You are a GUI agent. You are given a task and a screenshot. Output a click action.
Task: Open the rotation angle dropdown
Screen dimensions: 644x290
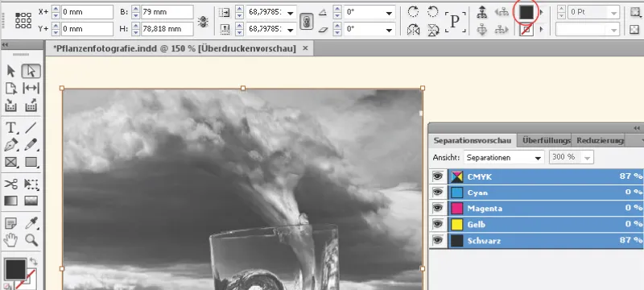(x=389, y=13)
